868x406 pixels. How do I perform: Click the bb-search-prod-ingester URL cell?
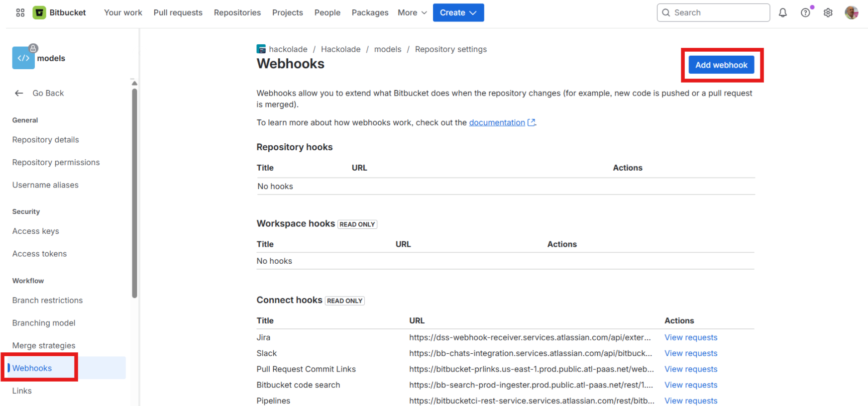(x=531, y=385)
